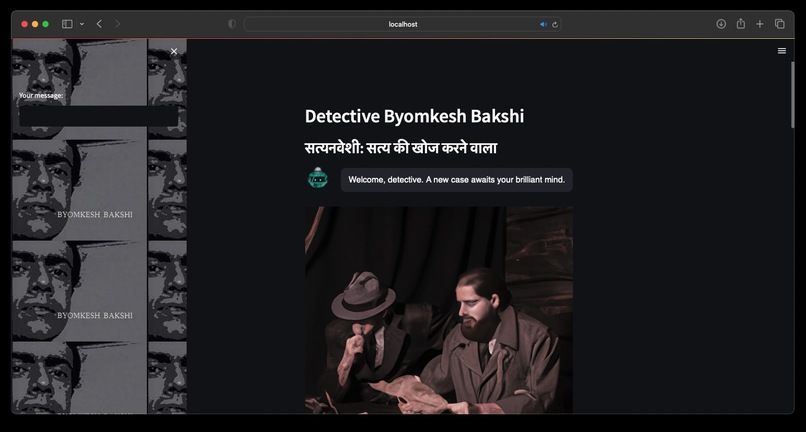Image resolution: width=806 pixels, height=432 pixels.
Task: Expand sidebar options dropdown arrow in Safari toolbar
Action: 82,24
